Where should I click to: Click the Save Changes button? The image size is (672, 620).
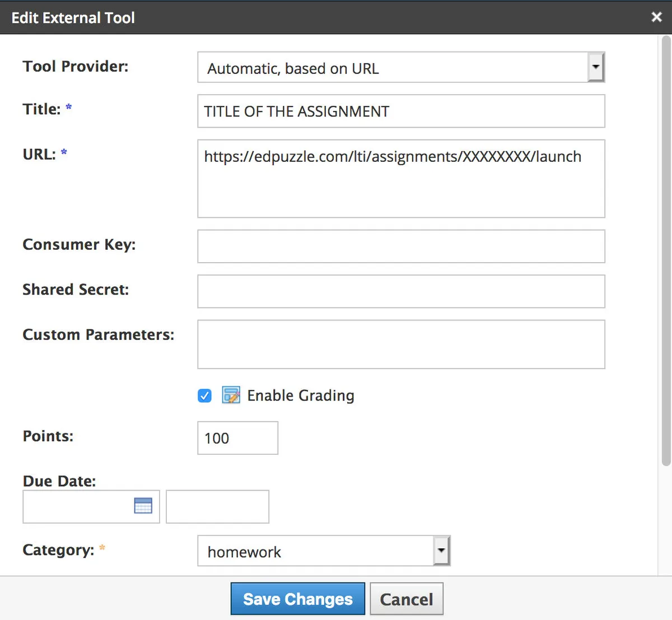(297, 599)
